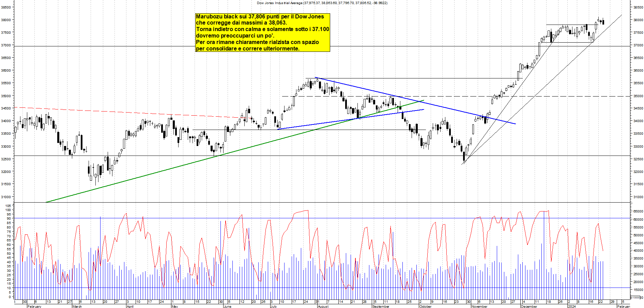Image resolution: width=644 pixels, height=308 pixels.
Task: Click annotation line 'che corregge dai massimi a 38,063'
Action: [241, 23]
